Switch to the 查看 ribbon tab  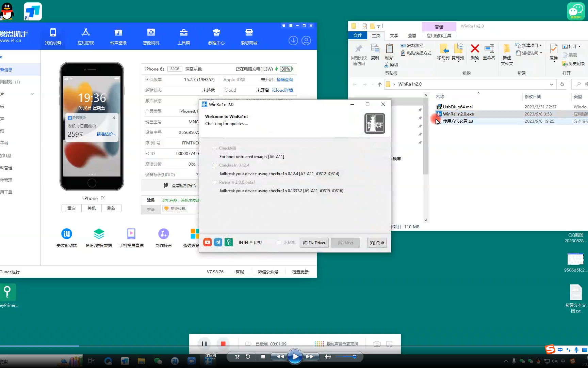(412, 35)
